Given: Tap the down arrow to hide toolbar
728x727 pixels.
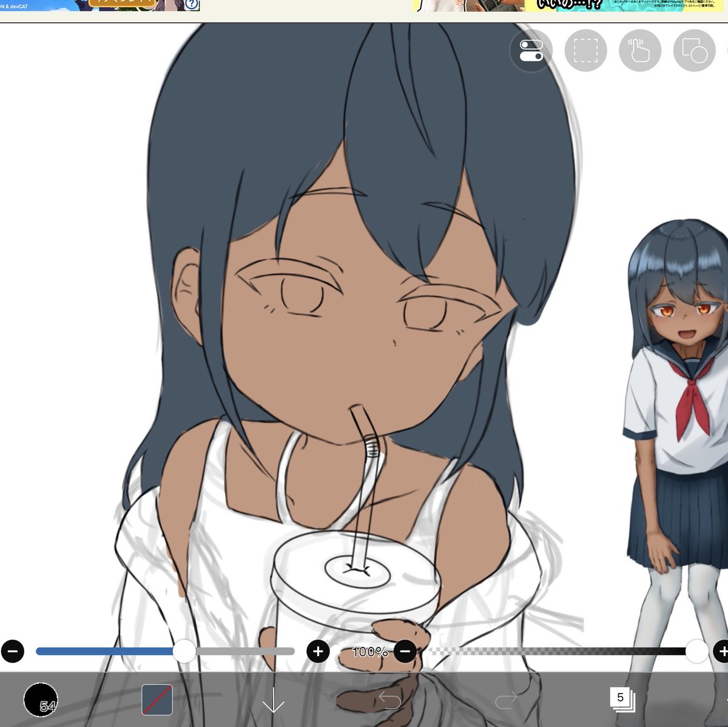Looking at the screenshot, I should click(x=274, y=700).
